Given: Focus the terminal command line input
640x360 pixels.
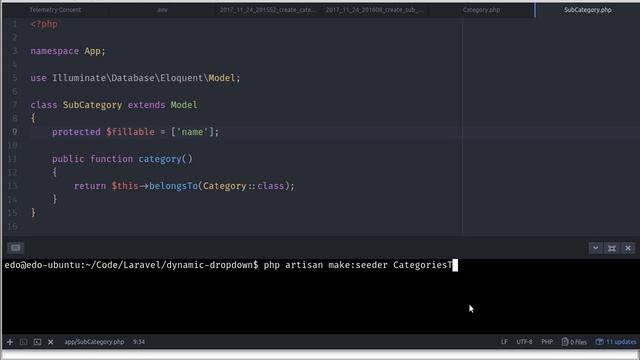Looking at the screenshot, I should click(x=320, y=265).
